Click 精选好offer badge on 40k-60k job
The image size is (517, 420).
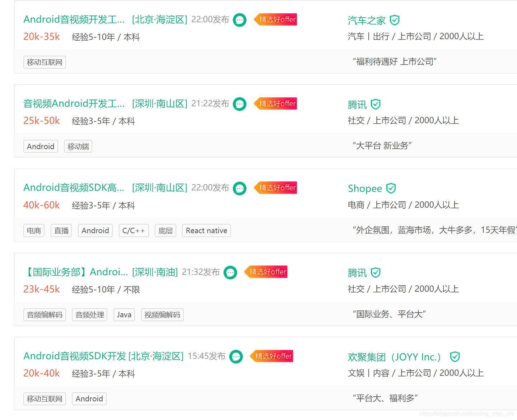tap(275, 188)
